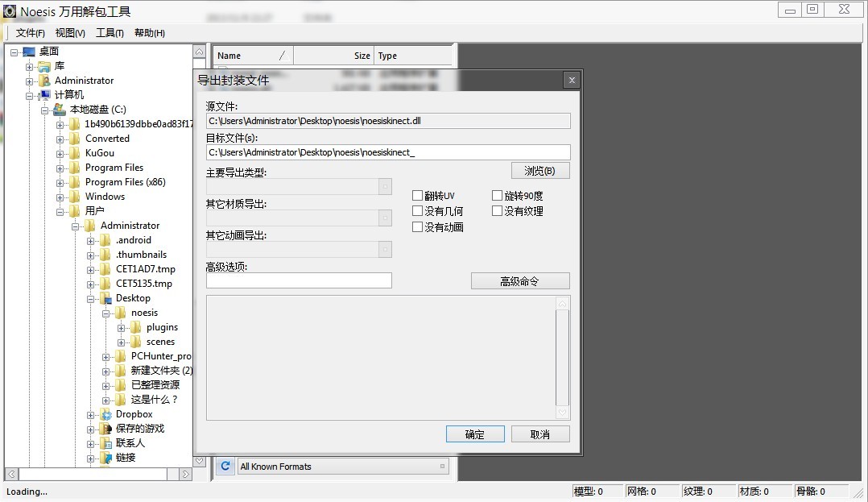The image size is (868, 502).
Task: Click the folder tree's down scroll arrow
Action: pyautogui.click(x=200, y=460)
